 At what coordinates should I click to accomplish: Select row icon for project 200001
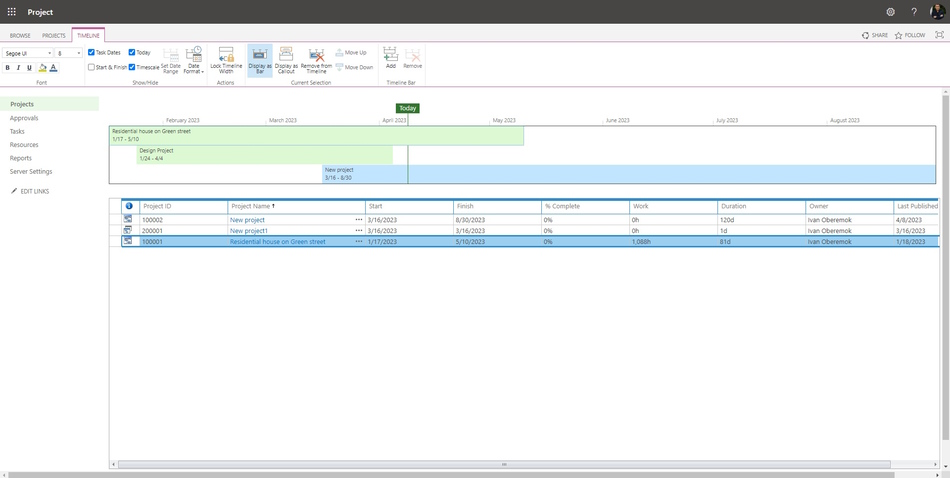click(x=128, y=231)
